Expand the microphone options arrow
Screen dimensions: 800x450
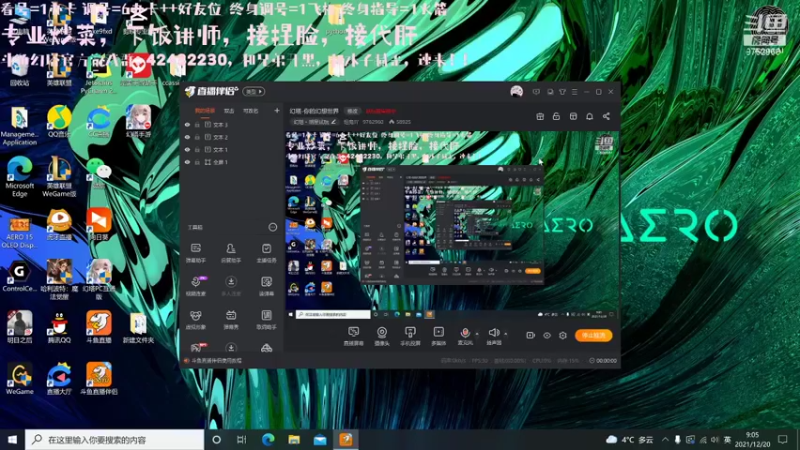[x=477, y=334]
